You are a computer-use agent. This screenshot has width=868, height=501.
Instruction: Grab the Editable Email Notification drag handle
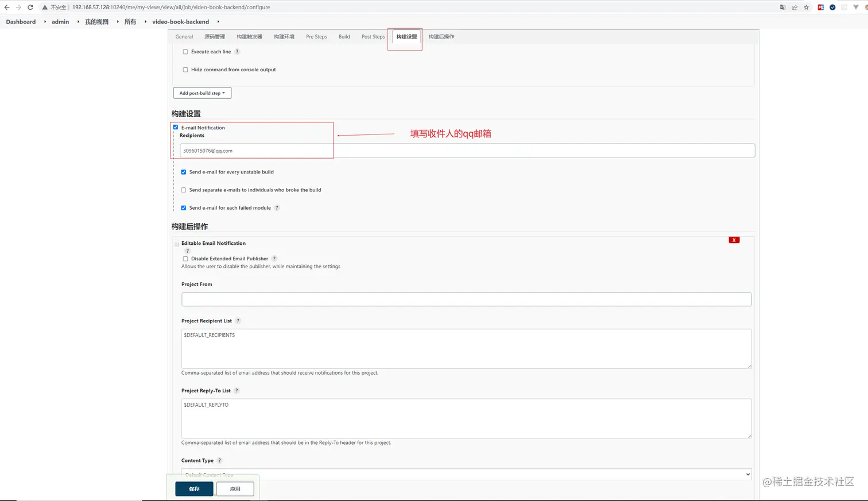[177, 244]
